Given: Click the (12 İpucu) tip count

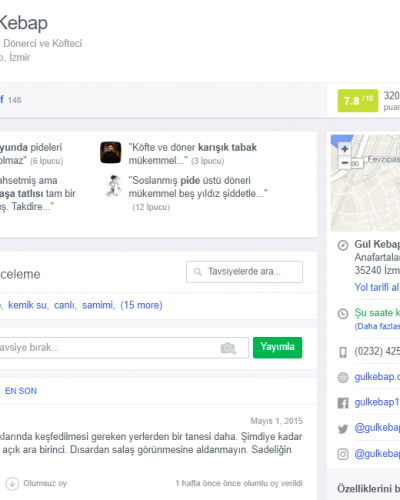Looking at the screenshot, I should (151, 207).
